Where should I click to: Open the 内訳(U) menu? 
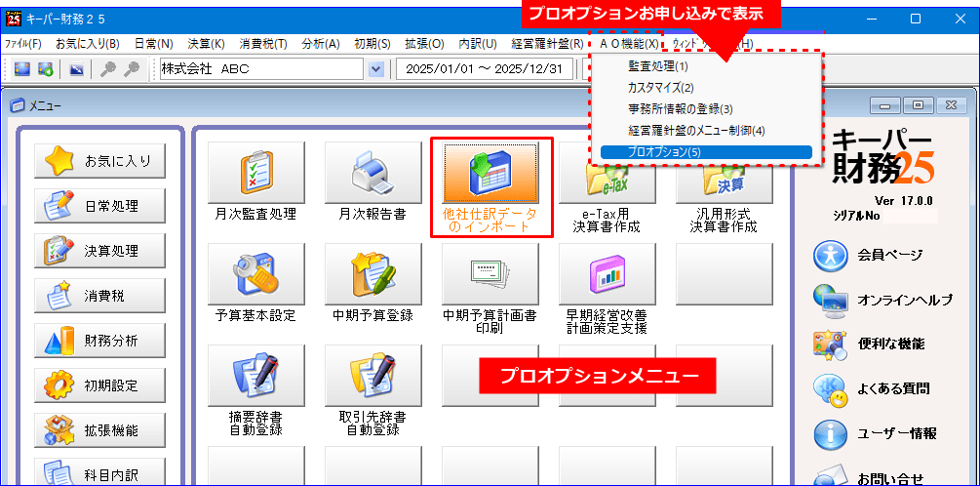point(478,44)
